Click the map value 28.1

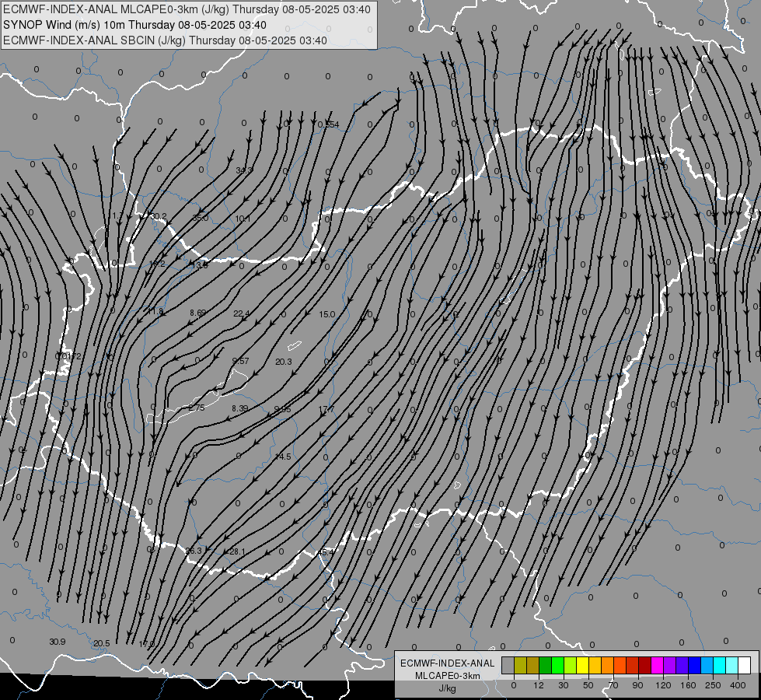237,552
